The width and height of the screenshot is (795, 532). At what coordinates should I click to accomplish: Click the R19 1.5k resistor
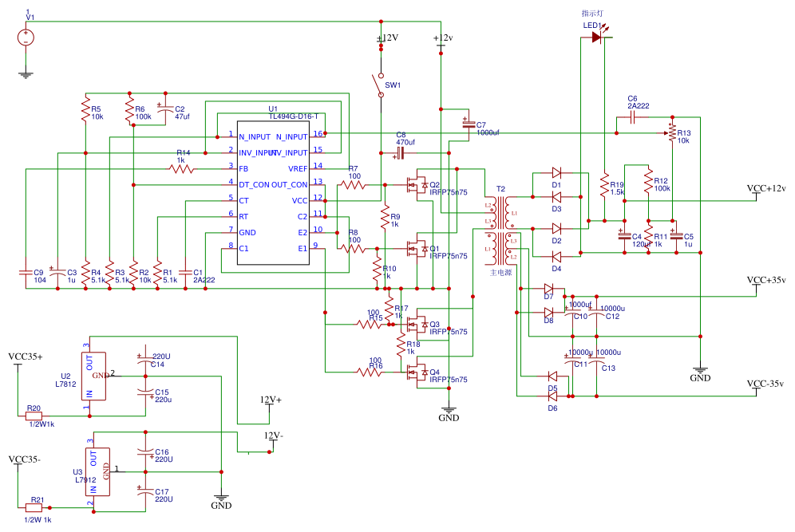click(x=604, y=185)
